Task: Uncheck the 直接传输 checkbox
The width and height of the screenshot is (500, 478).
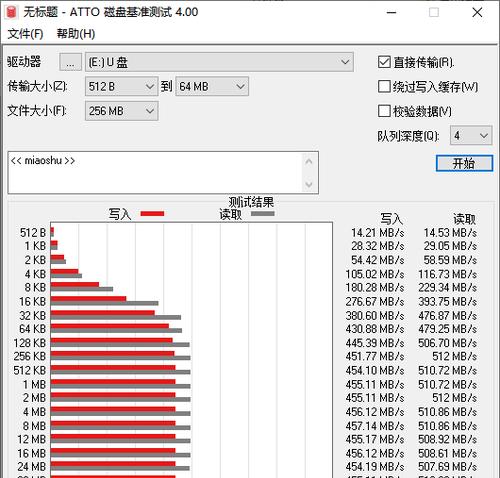Action: click(384, 62)
